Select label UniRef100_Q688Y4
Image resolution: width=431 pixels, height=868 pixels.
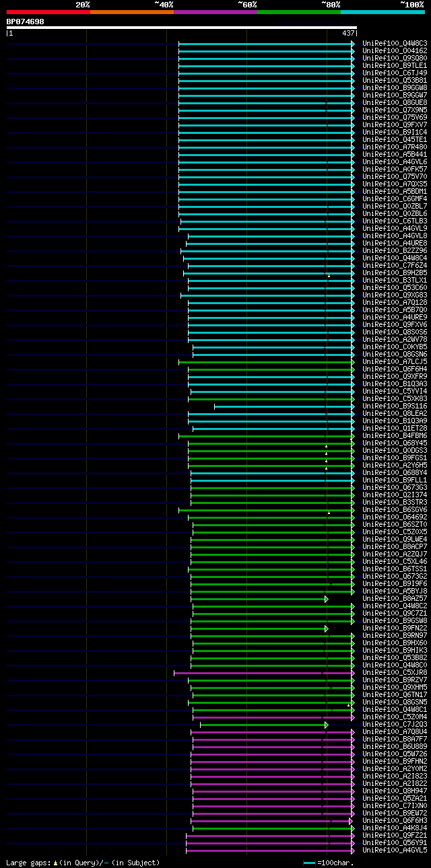click(x=395, y=472)
